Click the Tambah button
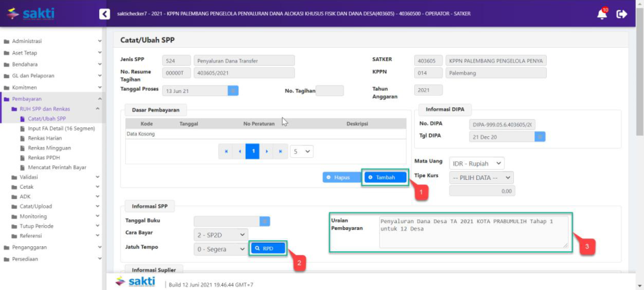The width and height of the screenshot is (644, 290). click(x=389, y=177)
